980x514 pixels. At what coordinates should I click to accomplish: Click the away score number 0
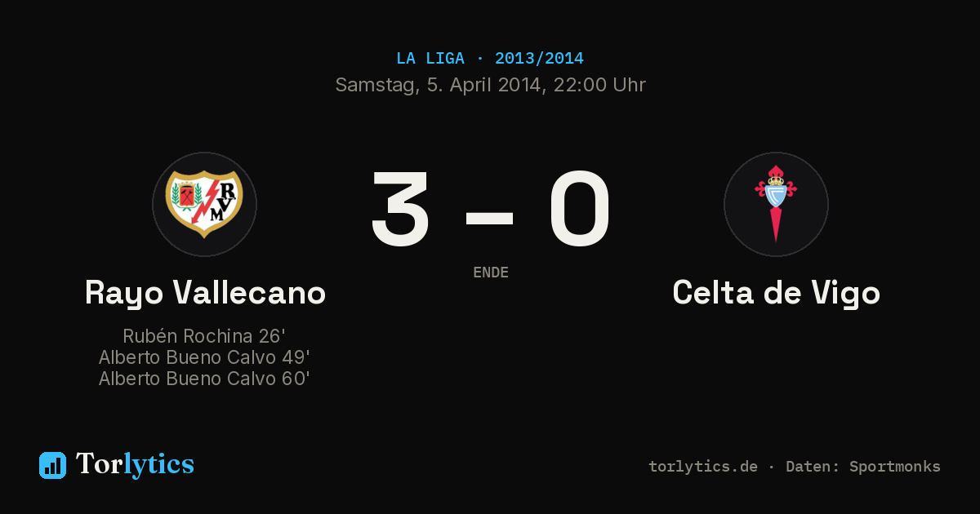(x=580, y=209)
